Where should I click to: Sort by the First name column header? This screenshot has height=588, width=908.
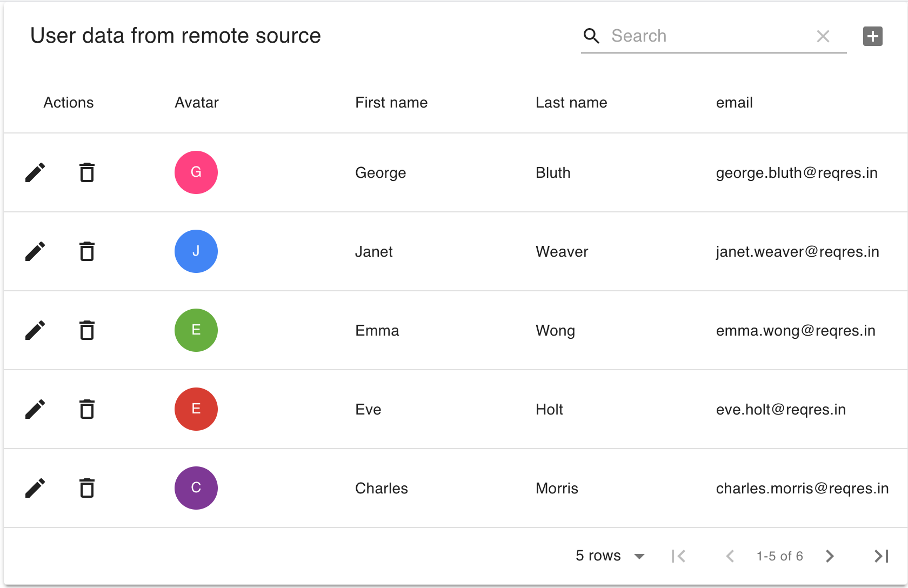[x=391, y=103]
